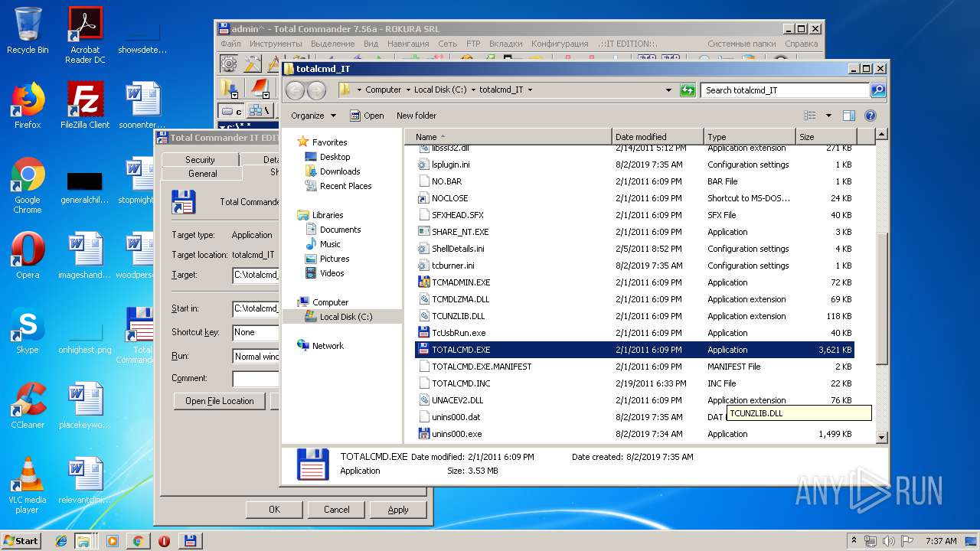980x551 pixels.
Task: Launch Firefox from desktop
Action: tap(28, 105)
